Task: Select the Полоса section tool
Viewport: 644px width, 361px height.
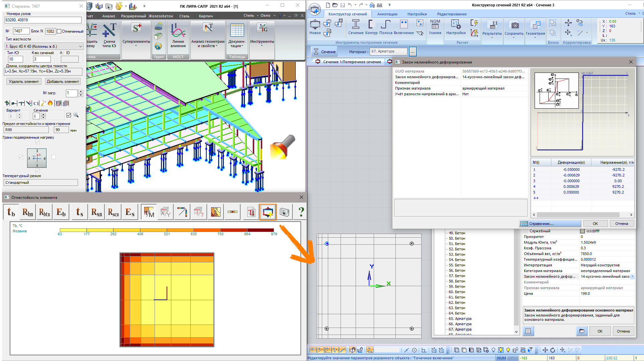Action: pyautogui.click(x=386, y=27)
